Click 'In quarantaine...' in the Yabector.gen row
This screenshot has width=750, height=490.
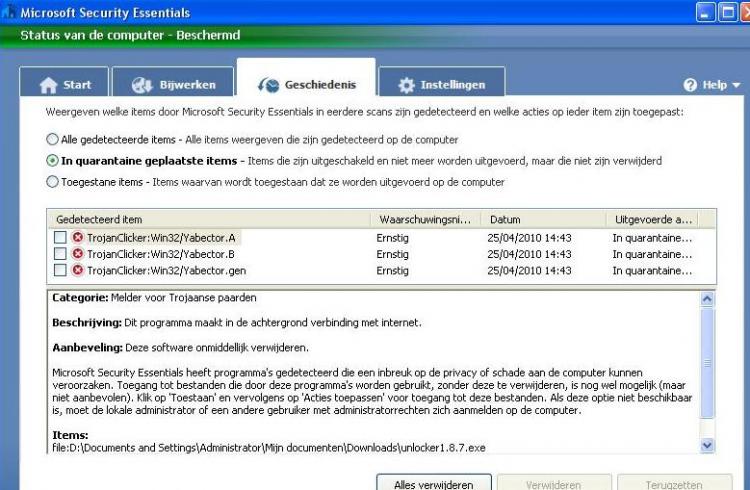pos(652,270)
